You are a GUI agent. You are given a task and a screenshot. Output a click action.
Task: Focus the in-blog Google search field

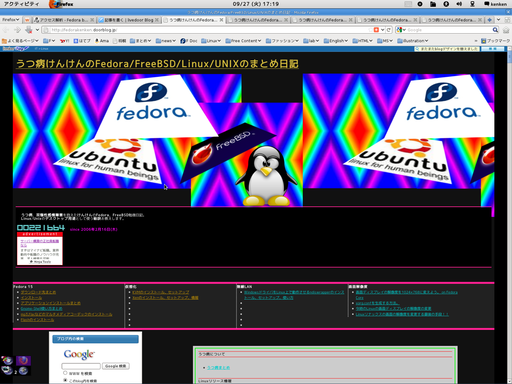coord(81,366)
